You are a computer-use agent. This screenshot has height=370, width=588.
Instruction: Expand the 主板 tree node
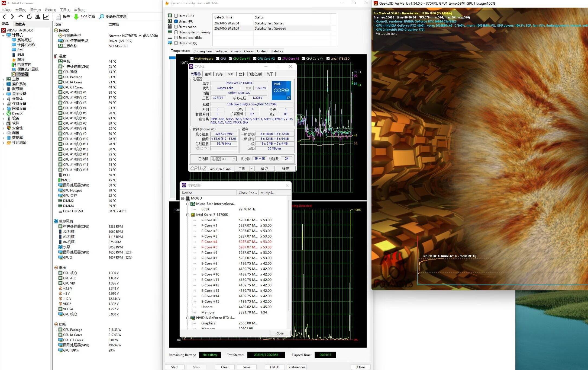[3, 79]
